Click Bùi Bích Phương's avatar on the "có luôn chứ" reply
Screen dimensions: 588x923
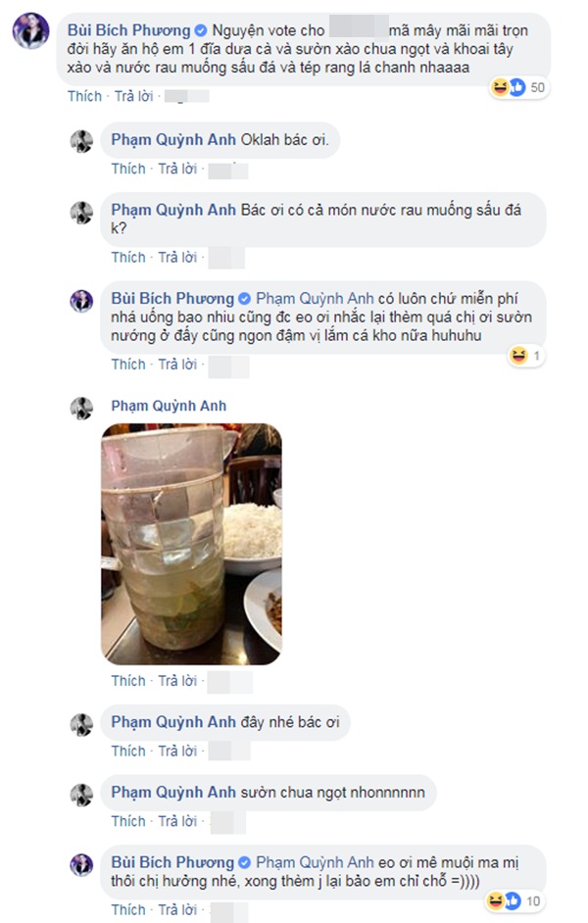(x=81, y=301)
